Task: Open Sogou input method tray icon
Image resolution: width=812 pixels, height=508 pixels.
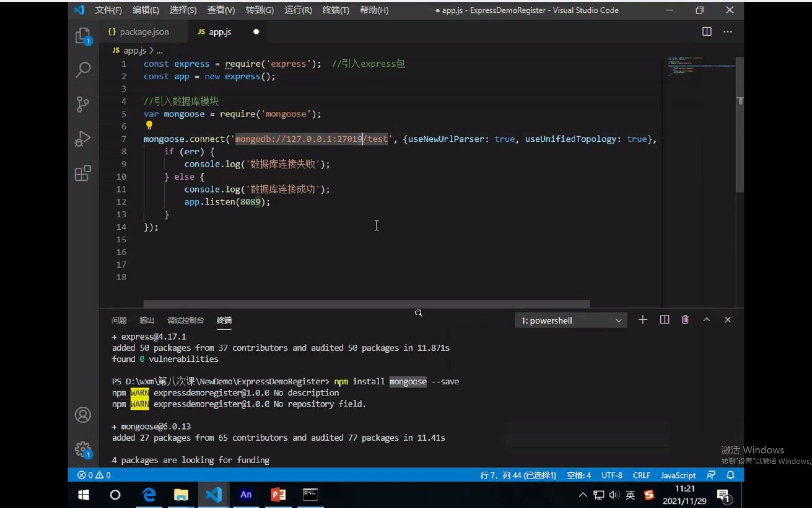Action: pos(649,495)
